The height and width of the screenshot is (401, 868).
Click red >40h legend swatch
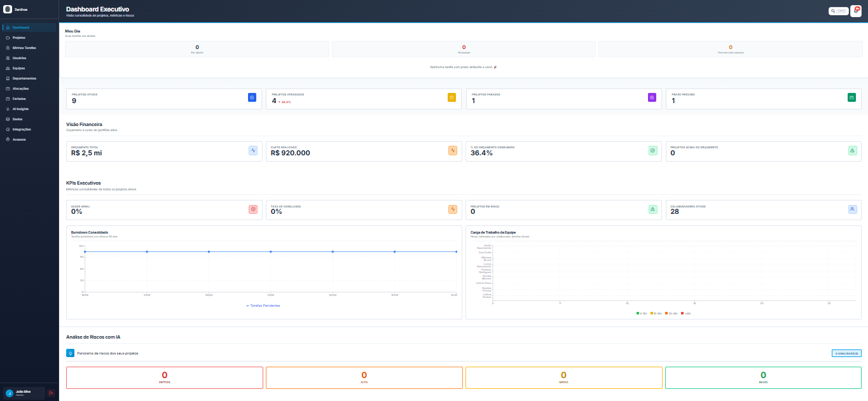tap(682, 313)
